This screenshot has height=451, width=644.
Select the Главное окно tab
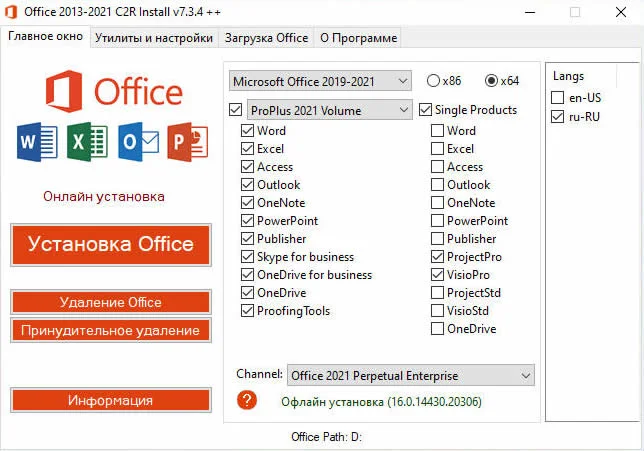point(45,37)
